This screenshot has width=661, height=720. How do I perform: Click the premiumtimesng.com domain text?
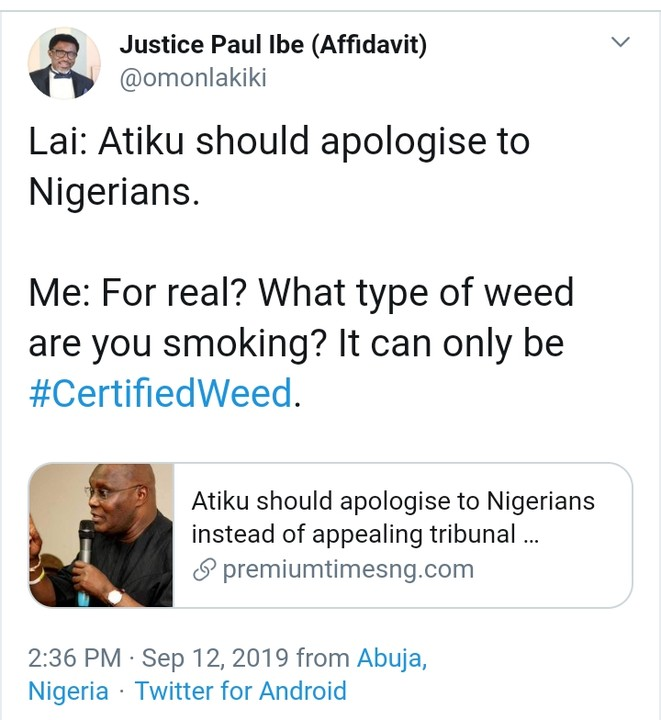[x=347, y=570]
